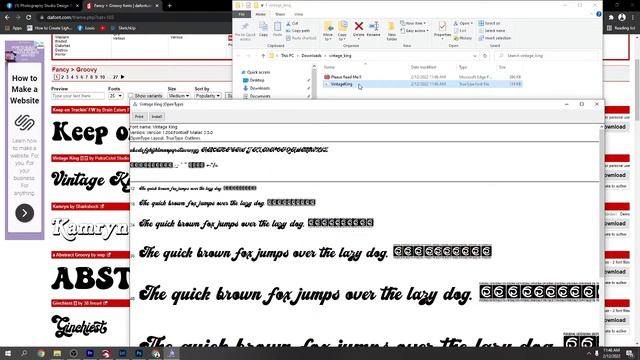Viewport: 640px width, 360px height.
Task: Expand the Copy to dropdown in ribbon
Action: [342, 37]
